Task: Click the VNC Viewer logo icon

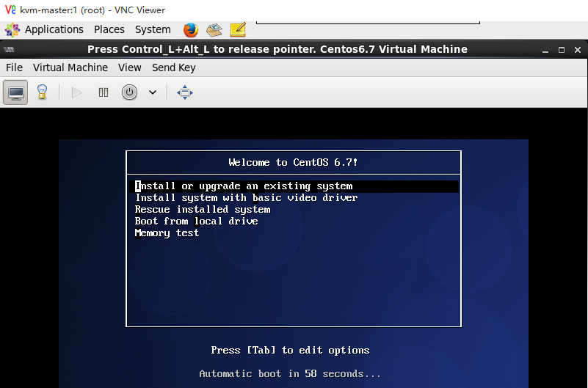Action: [10, 10]
